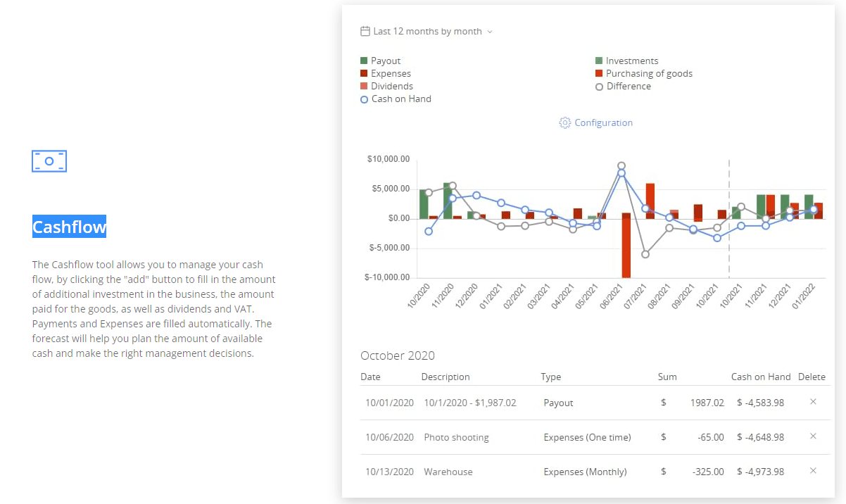This screenshot has height=504, width=846.
Task: Hide the Dividends series in legend
Action: click(x=392, y=87)
